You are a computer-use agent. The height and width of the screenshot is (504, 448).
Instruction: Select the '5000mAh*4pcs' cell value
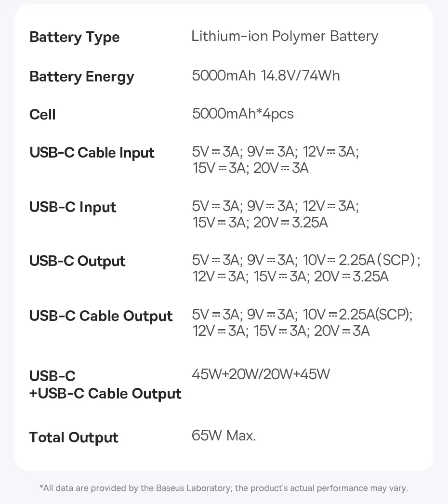tap(242, 114)
